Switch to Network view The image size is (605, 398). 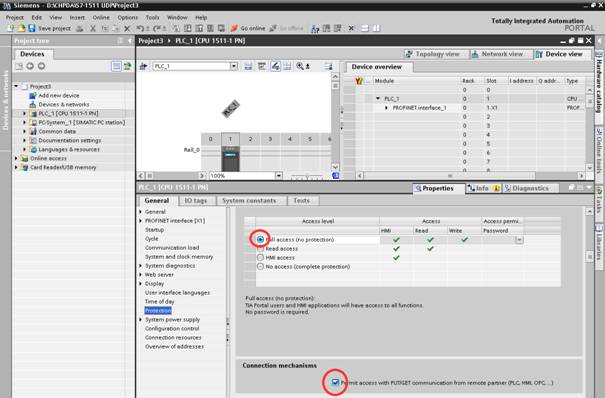[x=498, y=54]
